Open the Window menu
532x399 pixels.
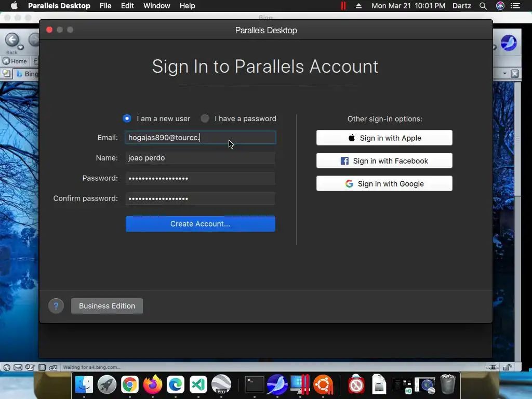point(157,6)
